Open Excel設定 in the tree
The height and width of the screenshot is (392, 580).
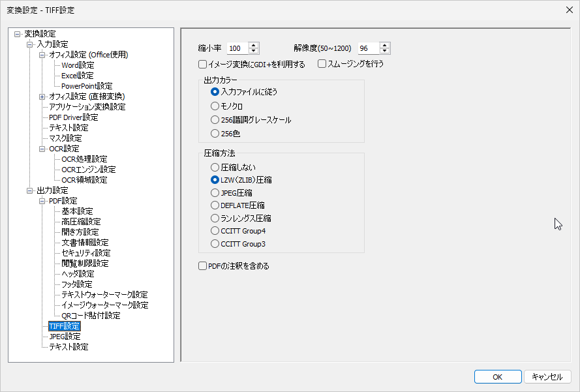coord(77,76)
